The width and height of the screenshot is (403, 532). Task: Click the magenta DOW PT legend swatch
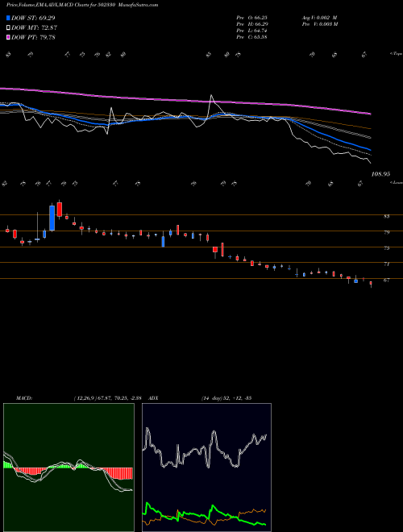click(9, 37)
